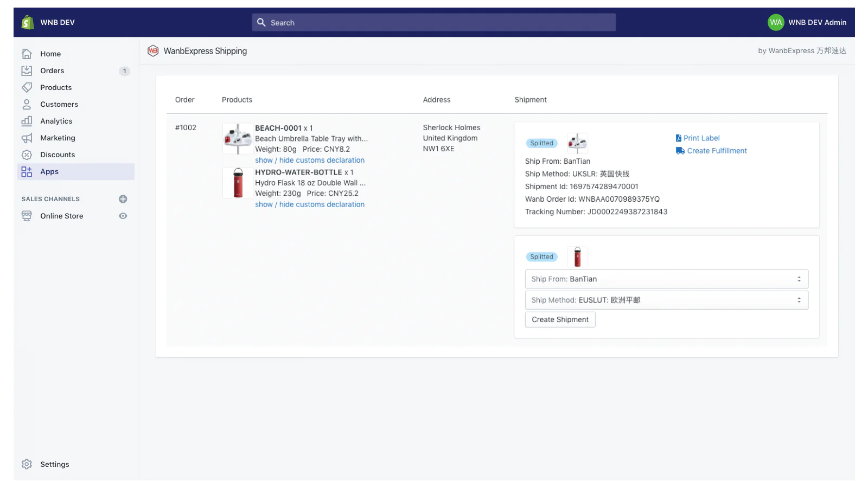The width and height of the screenshot is (868, 488).
Task: Click the Sherlock Holmes address name
Action: (451, 127)
